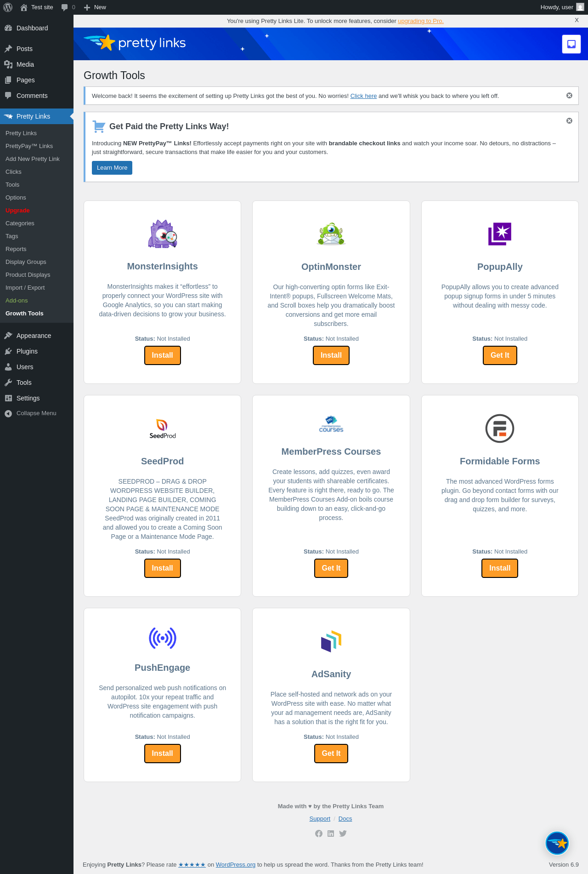
Task: Open Clicks submenu item
Action: tap(37, 172)
